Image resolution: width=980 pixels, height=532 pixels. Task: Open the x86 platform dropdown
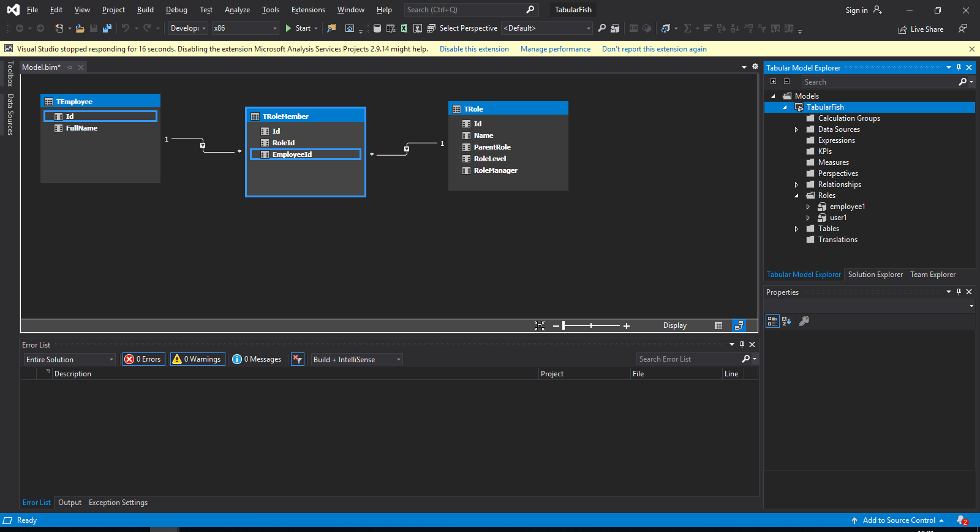(x=245, y=28)
